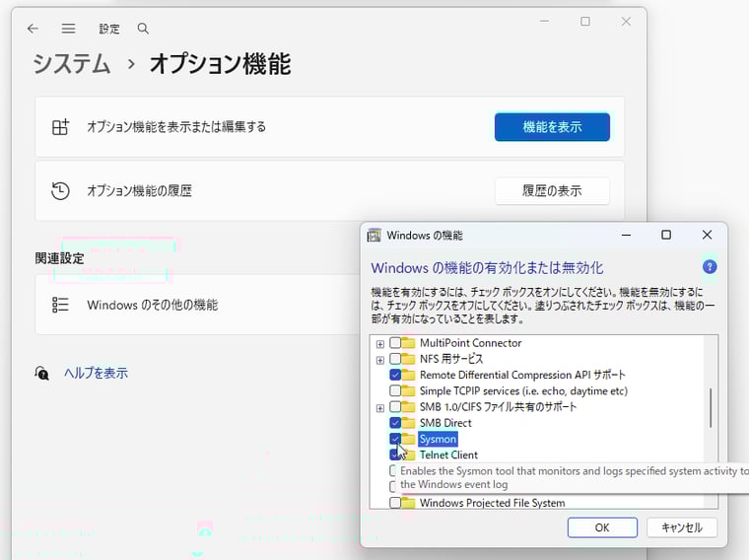
Task: Toggle the NFS 用サービス checkbox
Action: (x=395, y=359)
